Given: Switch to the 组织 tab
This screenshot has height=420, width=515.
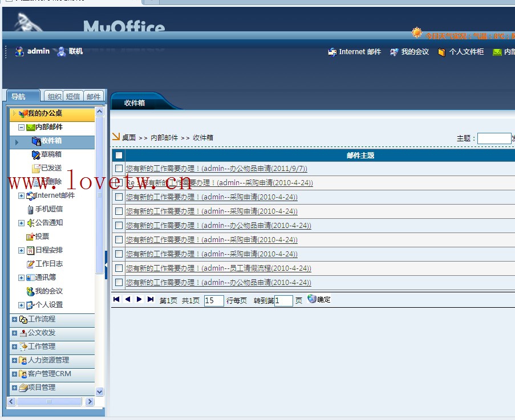Looking at the screenshot, I should click(54, 97).
